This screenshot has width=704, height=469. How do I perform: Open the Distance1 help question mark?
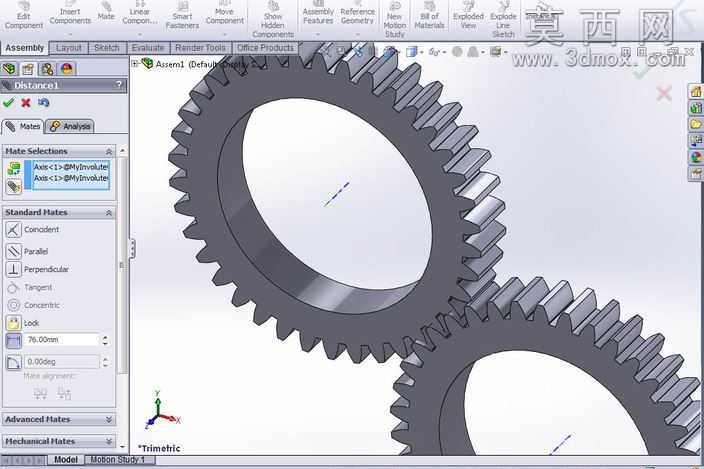point(119,85)
